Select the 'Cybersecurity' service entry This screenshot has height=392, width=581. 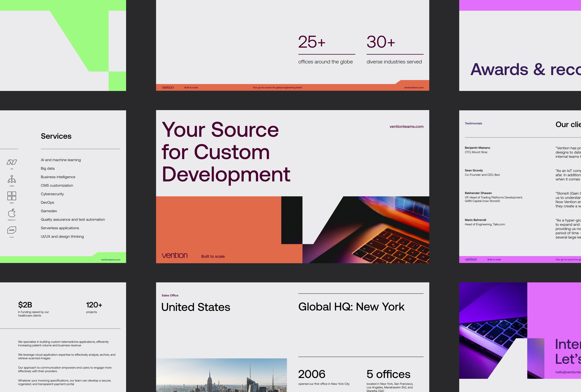(52, 194)
